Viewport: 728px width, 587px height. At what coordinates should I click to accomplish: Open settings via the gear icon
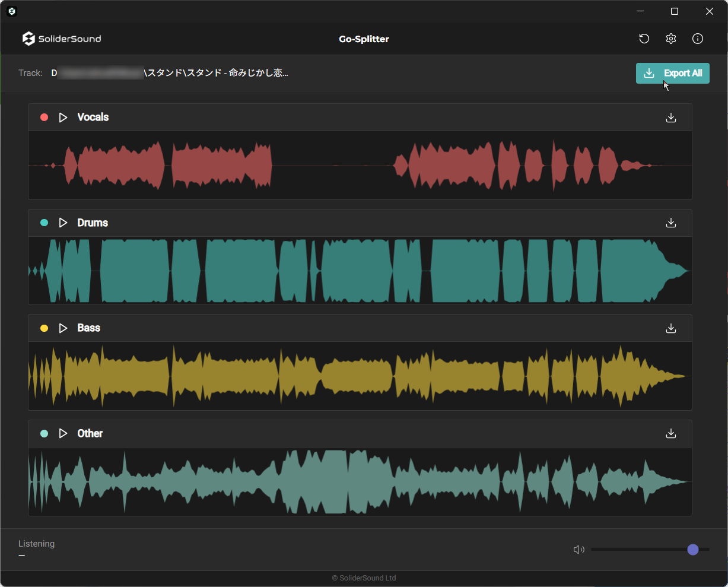pyautogui.click(x=670, y=39)
